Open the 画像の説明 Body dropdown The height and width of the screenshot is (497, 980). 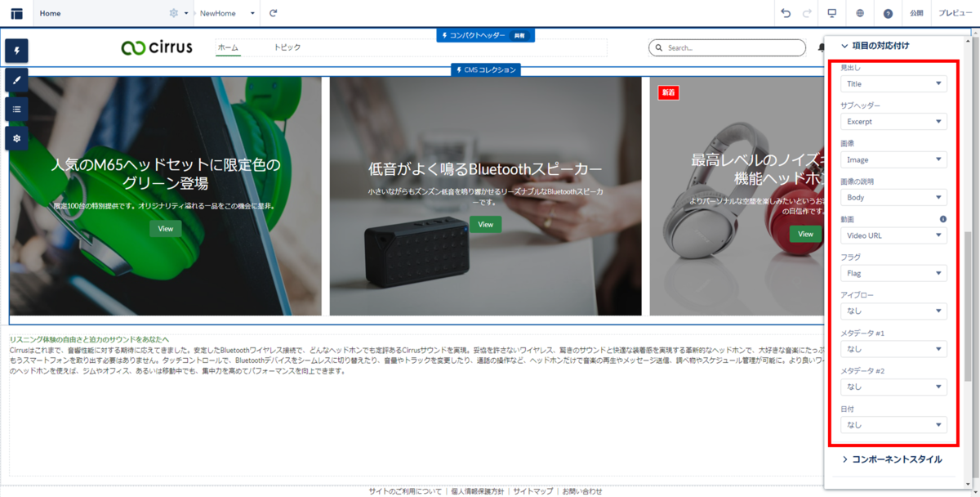893,197
